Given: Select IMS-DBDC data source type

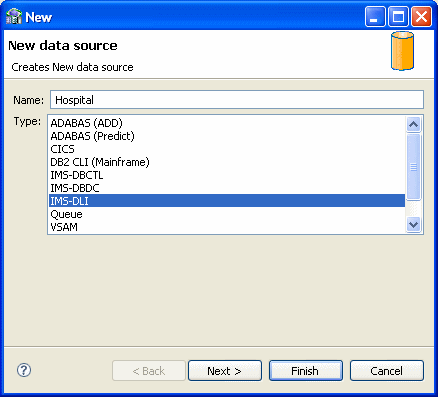Looking at the screenshot, I should point(227,188).
